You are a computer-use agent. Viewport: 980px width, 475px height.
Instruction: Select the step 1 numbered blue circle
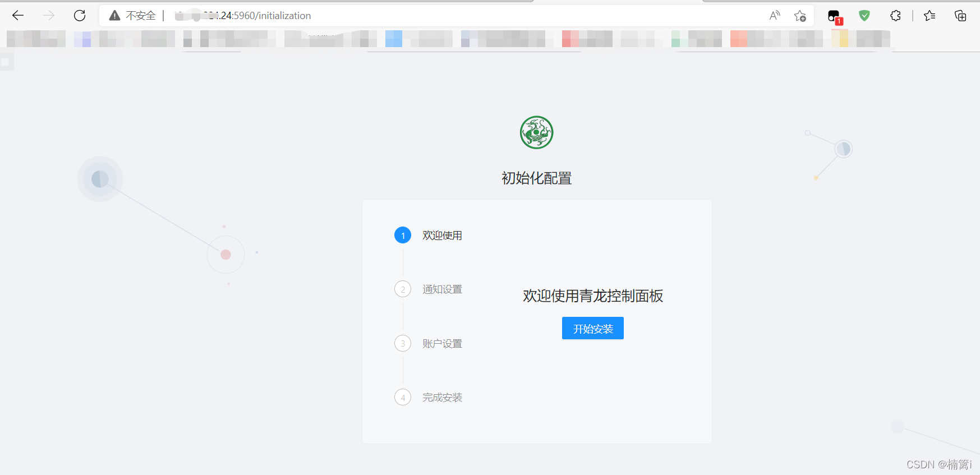[403, 236]
